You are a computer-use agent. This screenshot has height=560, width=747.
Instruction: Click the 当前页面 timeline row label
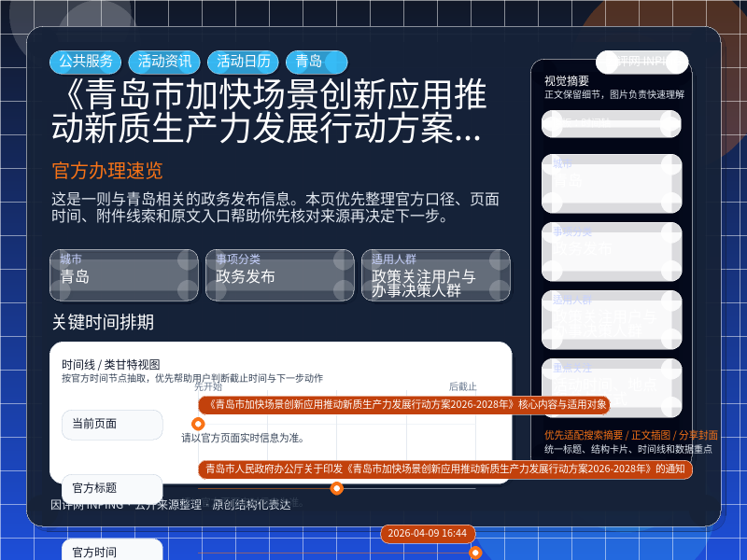pyautogui.click(x=112, y=425)
